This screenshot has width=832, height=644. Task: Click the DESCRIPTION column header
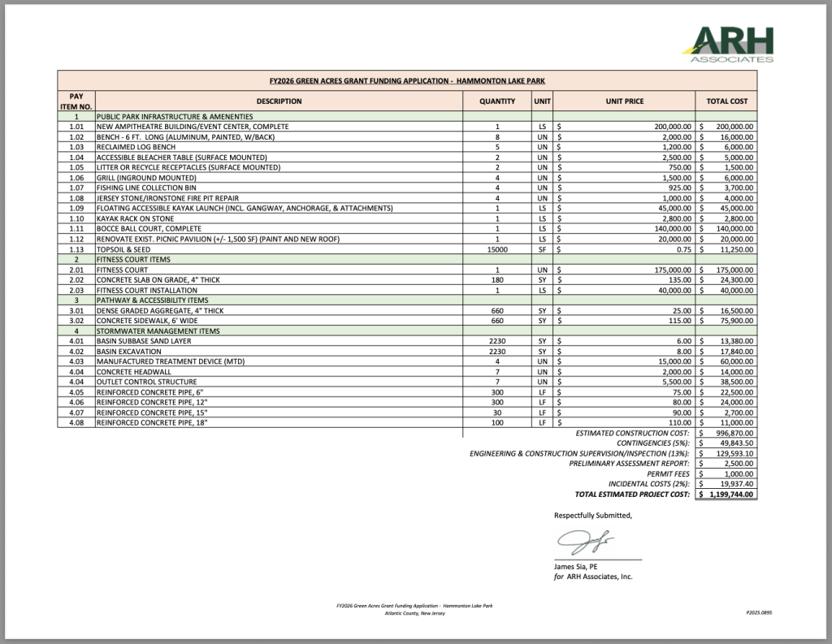click(279, 102)
